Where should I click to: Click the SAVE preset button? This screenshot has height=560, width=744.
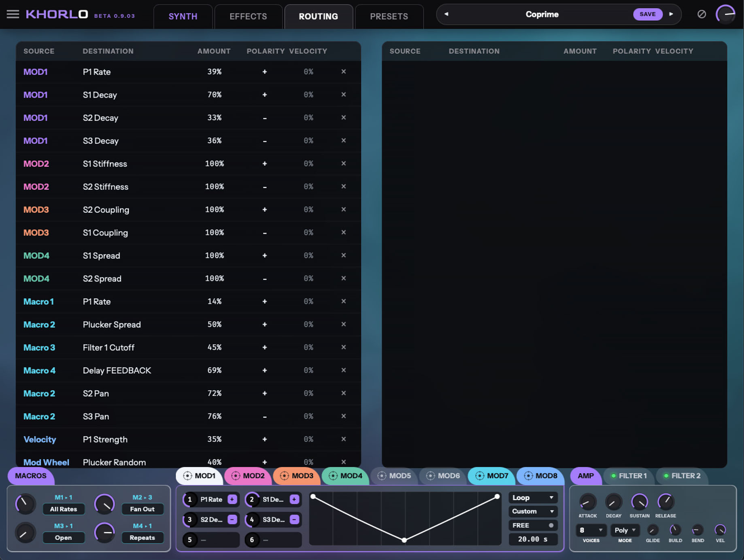pos(648,14)
